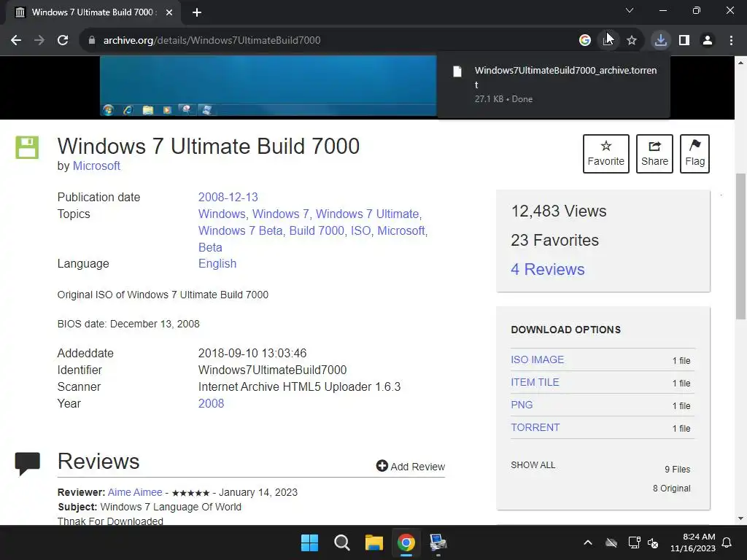Screen dimensions: 747x560
Task: Click the address bar URL field
Action: pos(333,41)
